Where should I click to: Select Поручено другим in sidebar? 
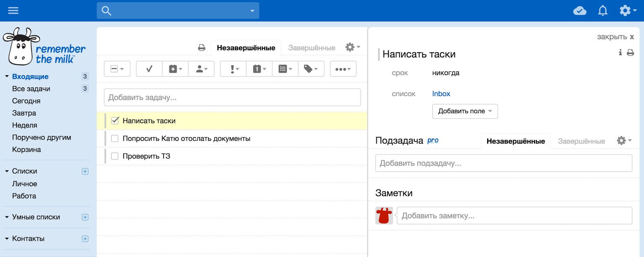coord(41,137)
